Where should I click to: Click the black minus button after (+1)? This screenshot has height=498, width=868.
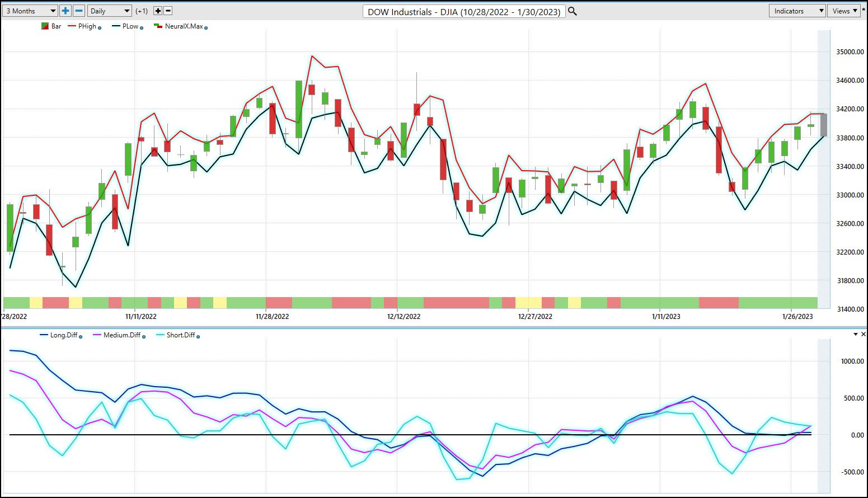pyautogui.click(x=168, y=11)
